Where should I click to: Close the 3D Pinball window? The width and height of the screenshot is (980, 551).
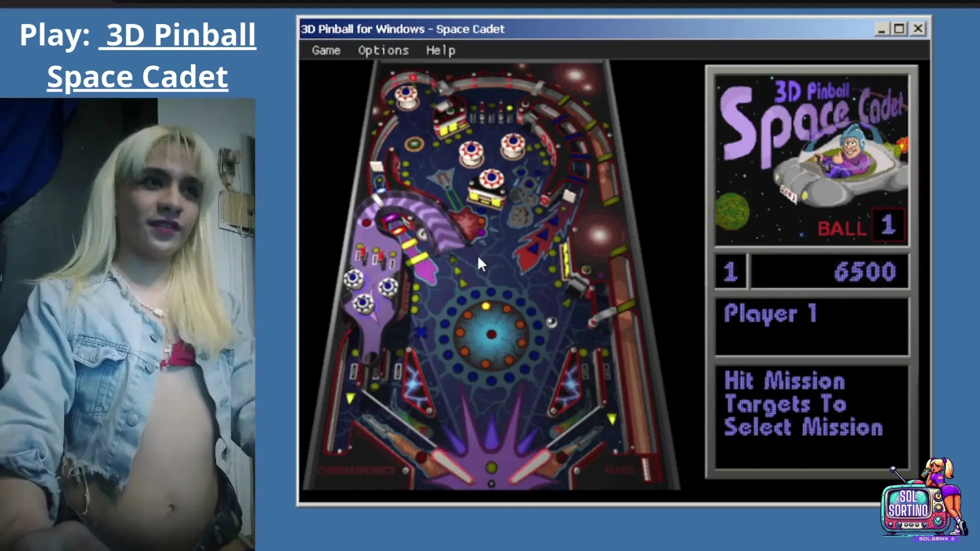[x=918, y=29]
